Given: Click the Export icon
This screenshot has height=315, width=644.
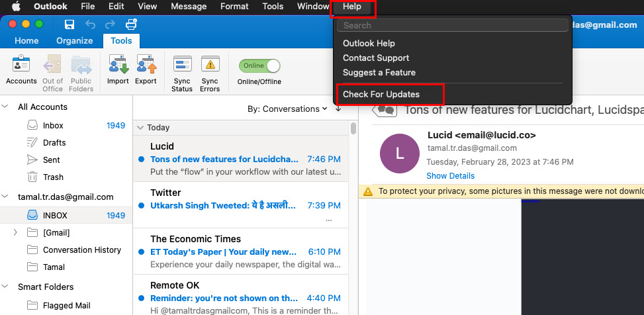Looking at the screenshot, I should pyautogui.click(x=146, y=64).
